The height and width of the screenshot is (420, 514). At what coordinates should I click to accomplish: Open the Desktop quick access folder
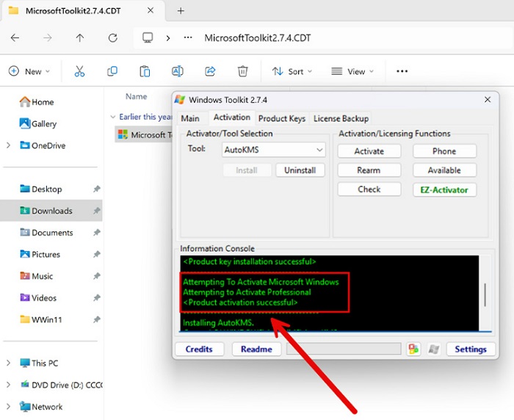tap(41, 189)
